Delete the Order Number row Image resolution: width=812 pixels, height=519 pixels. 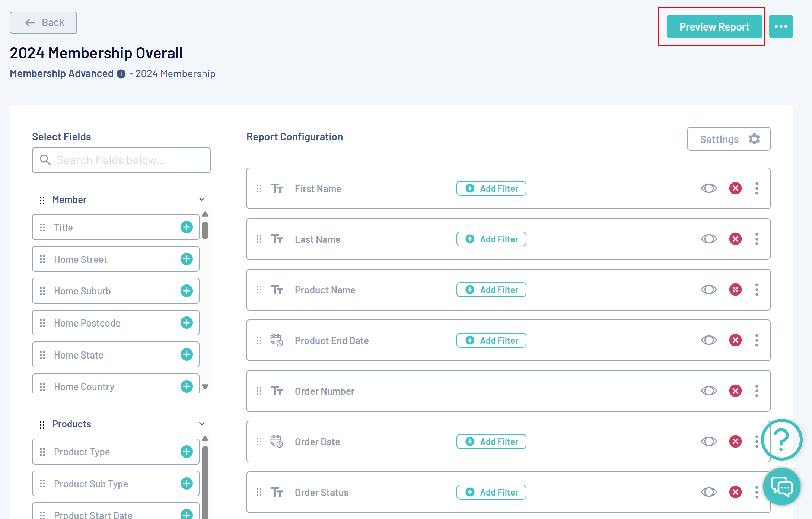pyautogui.click(x=735, y=391)
